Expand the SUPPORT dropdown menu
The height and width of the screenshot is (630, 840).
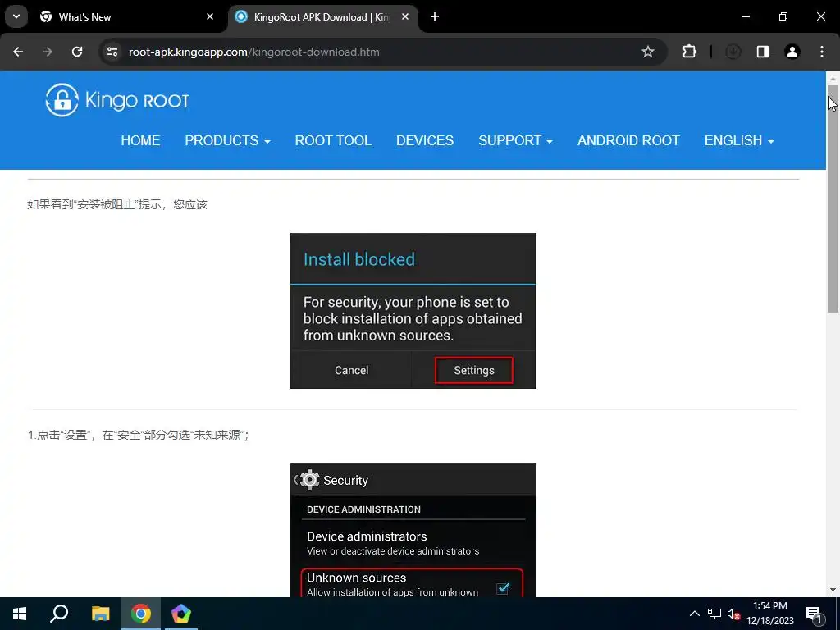[515, 140]
